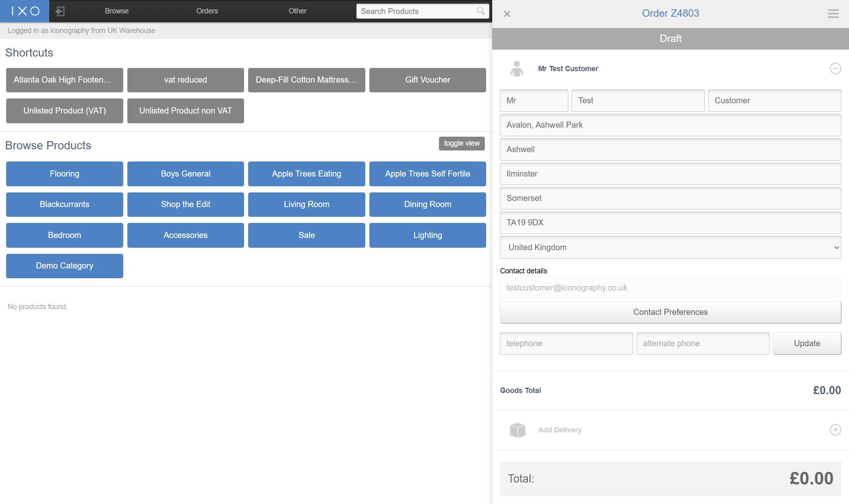Click the logout arrow icon
This screenshot has height=504, width=849.
60,11
